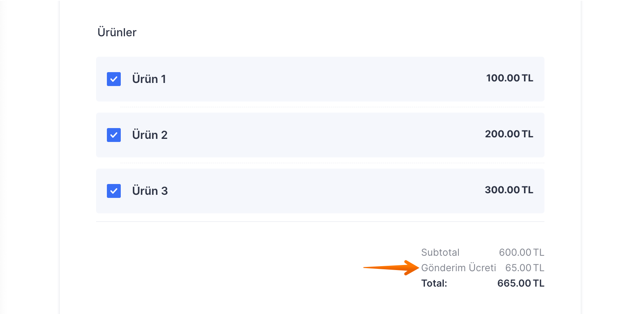The image size is (644, 314).
Task: Uncheck the Ürün 1 checkbox
Action: [x=114, y=79]
